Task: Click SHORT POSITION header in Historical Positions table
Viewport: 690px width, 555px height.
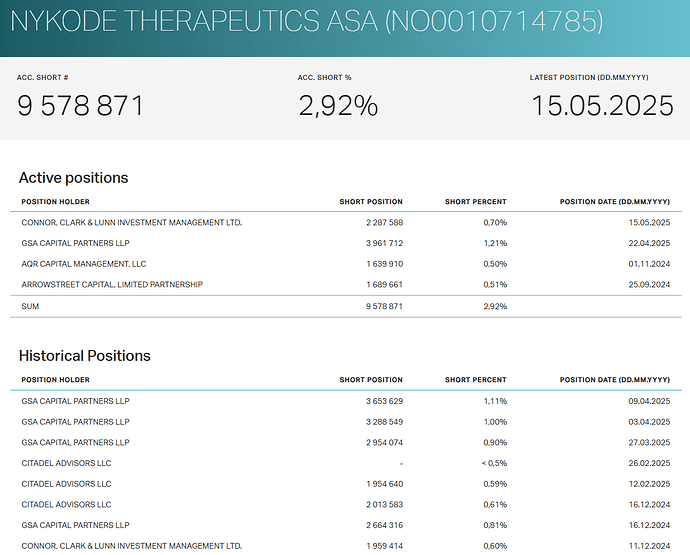Action: coord(371,380)
